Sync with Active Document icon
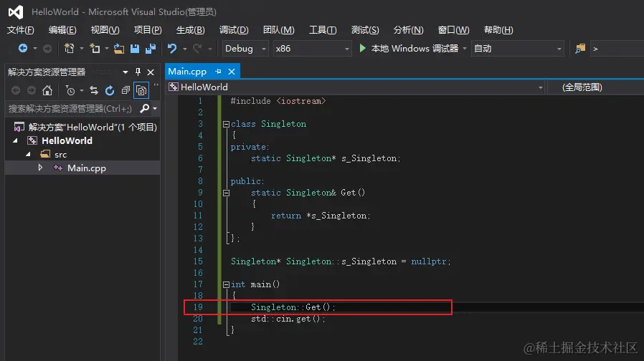 click(94, 90)
